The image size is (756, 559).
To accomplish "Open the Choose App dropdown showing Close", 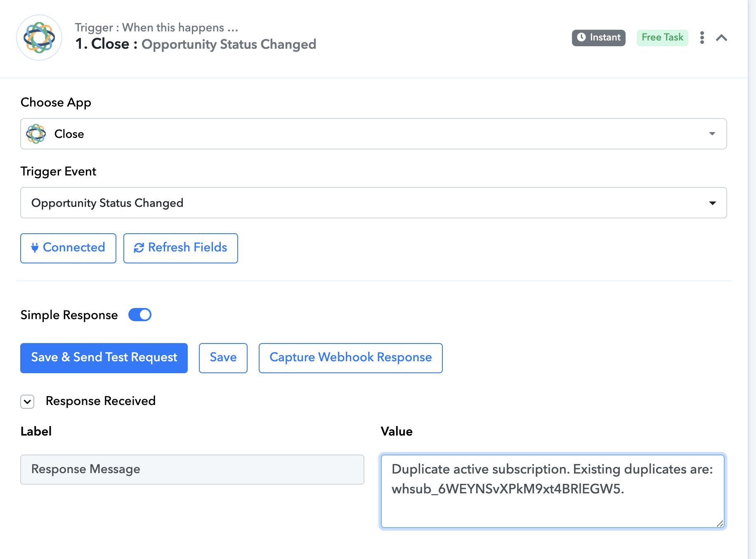I will pyautogui.click(x=373, y=134).
